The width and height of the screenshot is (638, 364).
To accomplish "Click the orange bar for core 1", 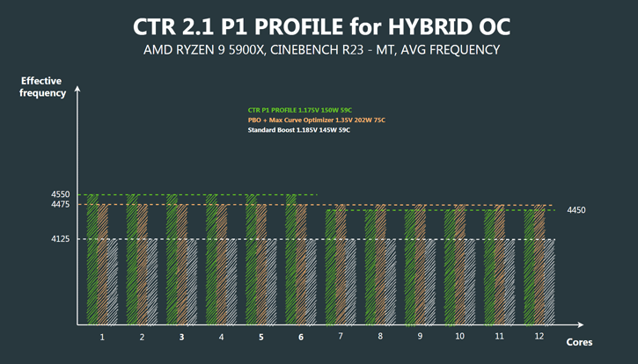I will pyautogui.click(x=103, y=265).
